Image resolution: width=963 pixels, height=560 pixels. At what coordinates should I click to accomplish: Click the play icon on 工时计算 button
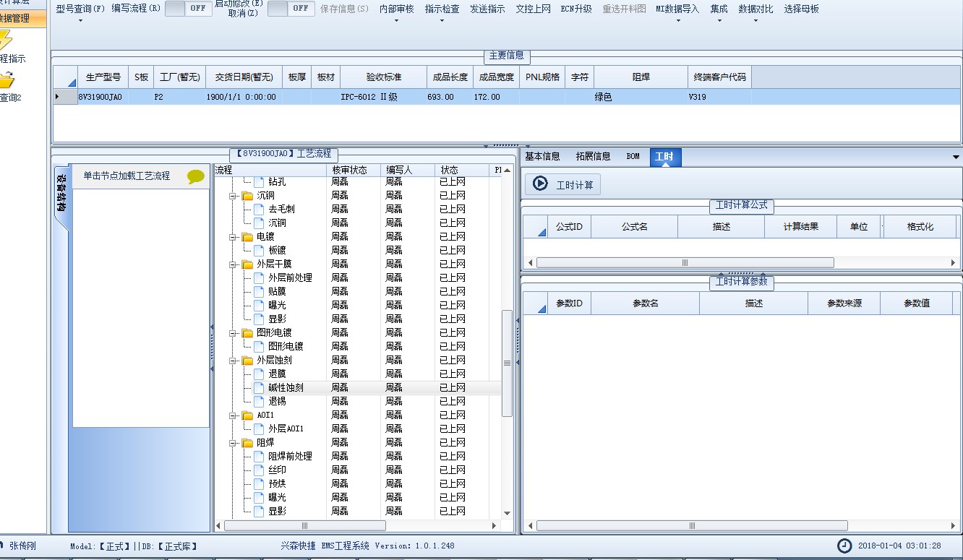coord(540,184)
